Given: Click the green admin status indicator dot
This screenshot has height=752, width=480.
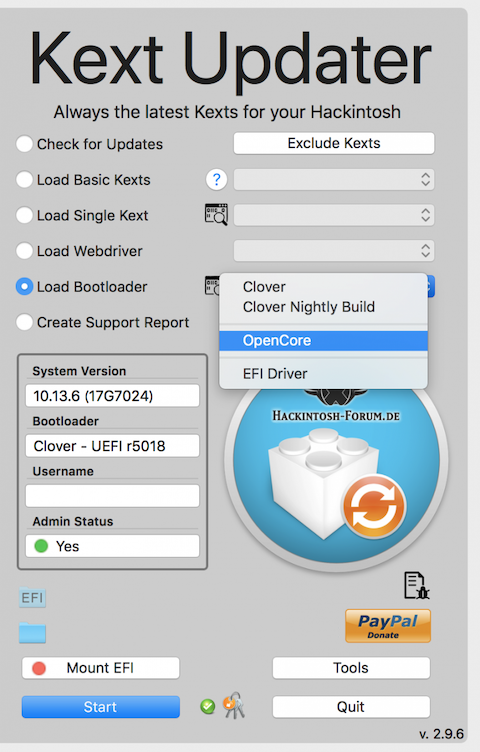Looking at the screenshot, I should pos(41,546).
